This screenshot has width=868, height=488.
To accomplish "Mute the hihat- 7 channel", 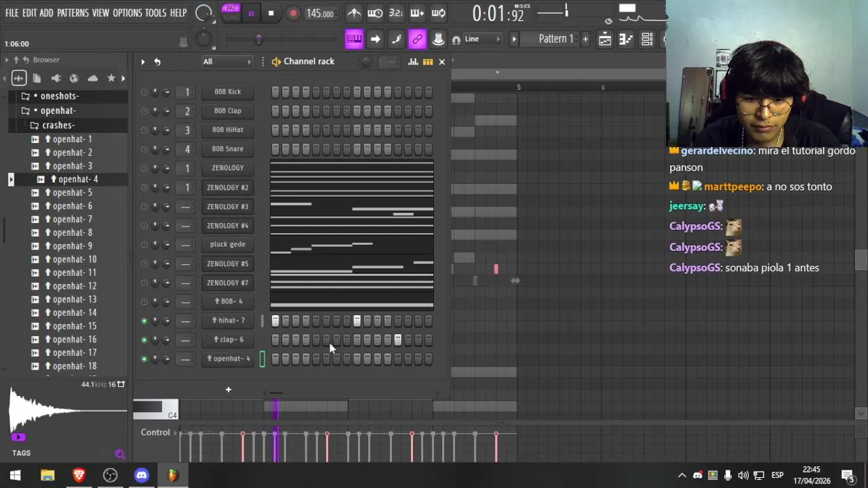I will coord(144,321).
